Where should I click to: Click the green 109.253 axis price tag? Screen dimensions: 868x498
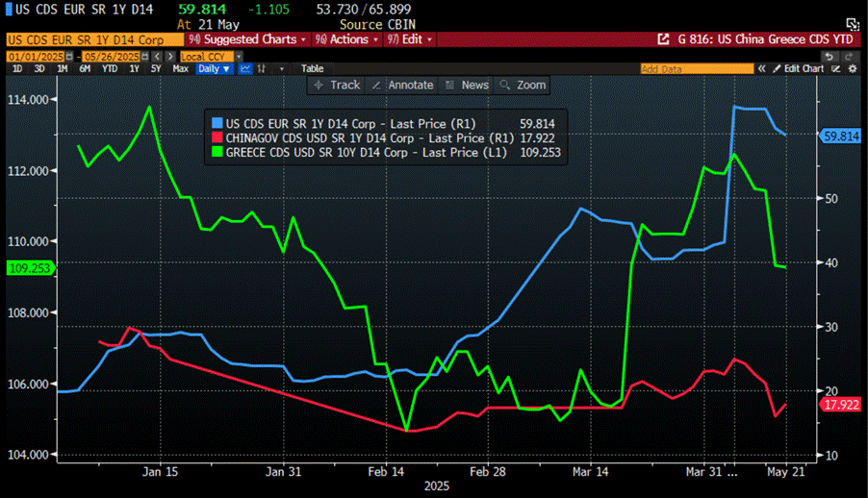click(x=30, y=268)
